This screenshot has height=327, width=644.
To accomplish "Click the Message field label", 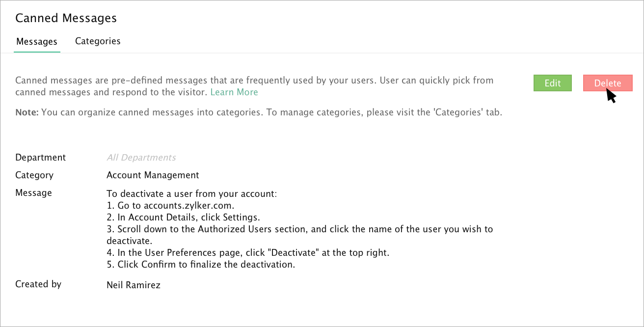I will 33,193.
